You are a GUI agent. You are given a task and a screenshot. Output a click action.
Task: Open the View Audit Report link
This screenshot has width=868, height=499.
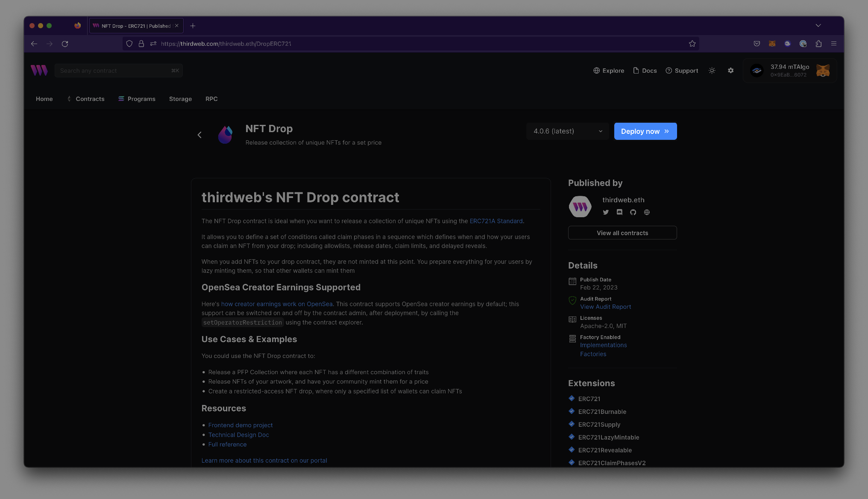(605, 307)
